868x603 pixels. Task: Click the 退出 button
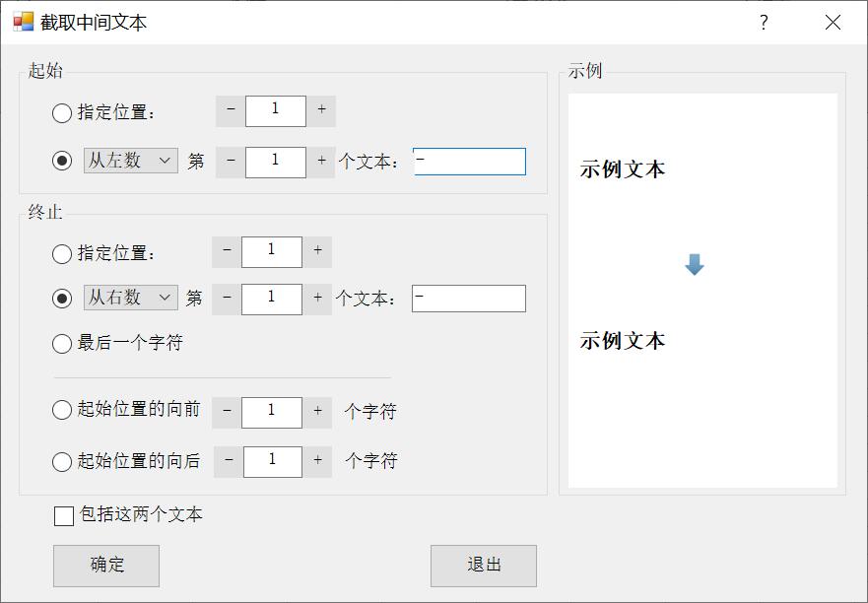pyautogui.click(x=484, y=566)
